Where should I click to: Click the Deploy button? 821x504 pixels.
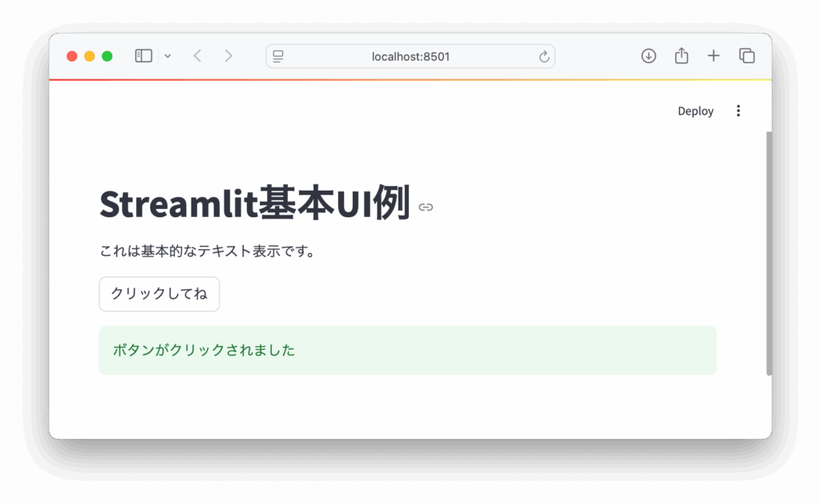click(695, 111)
